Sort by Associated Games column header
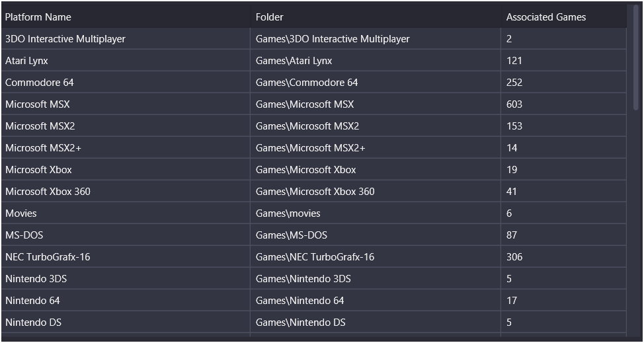The height and width of the screenshot is (343, 644). pyautogui.click(x=563, y=17)
